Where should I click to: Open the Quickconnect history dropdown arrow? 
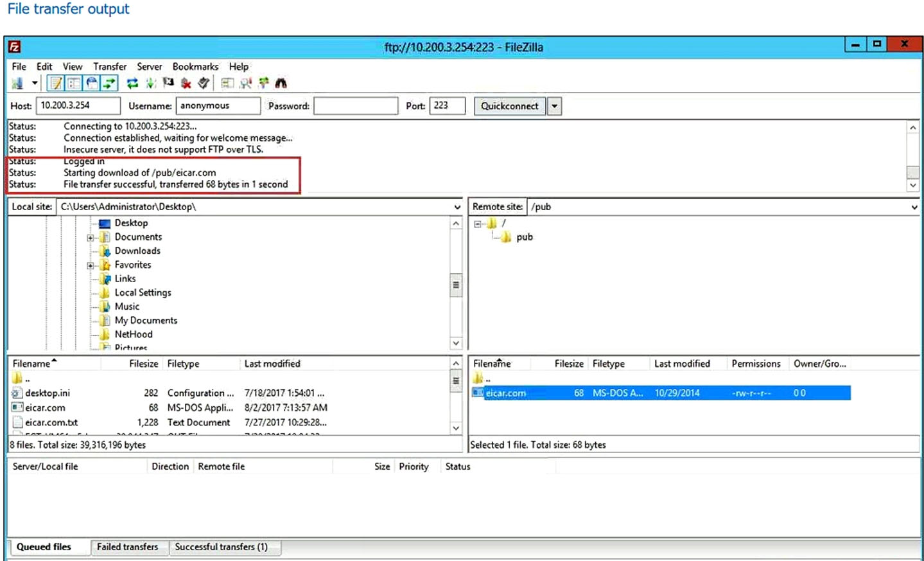(554, 106)
